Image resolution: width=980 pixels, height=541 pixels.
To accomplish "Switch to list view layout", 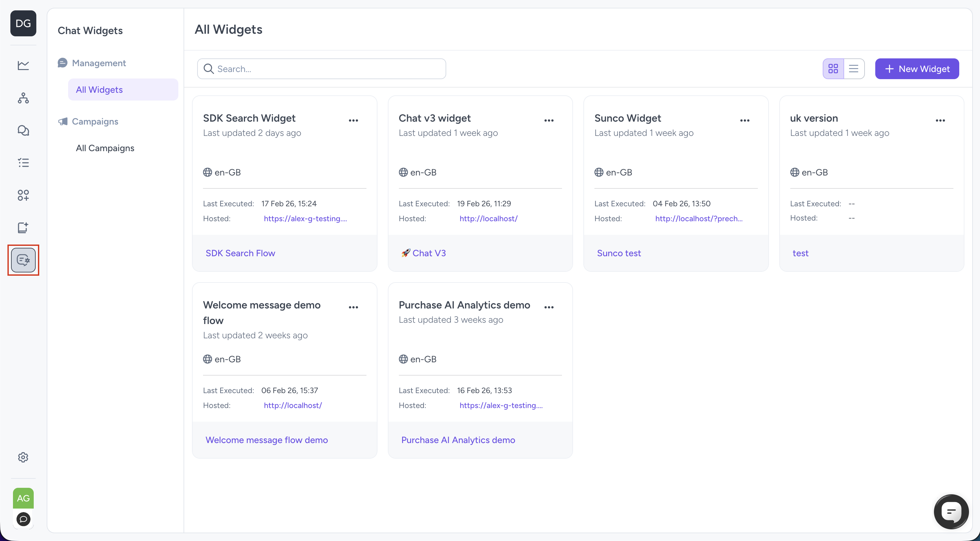I will (854, 69).
